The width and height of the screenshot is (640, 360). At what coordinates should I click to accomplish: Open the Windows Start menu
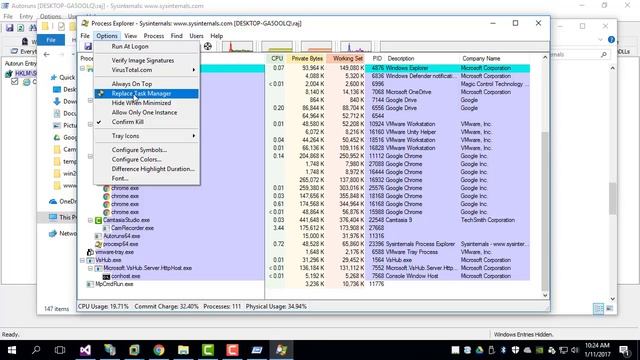12,350
